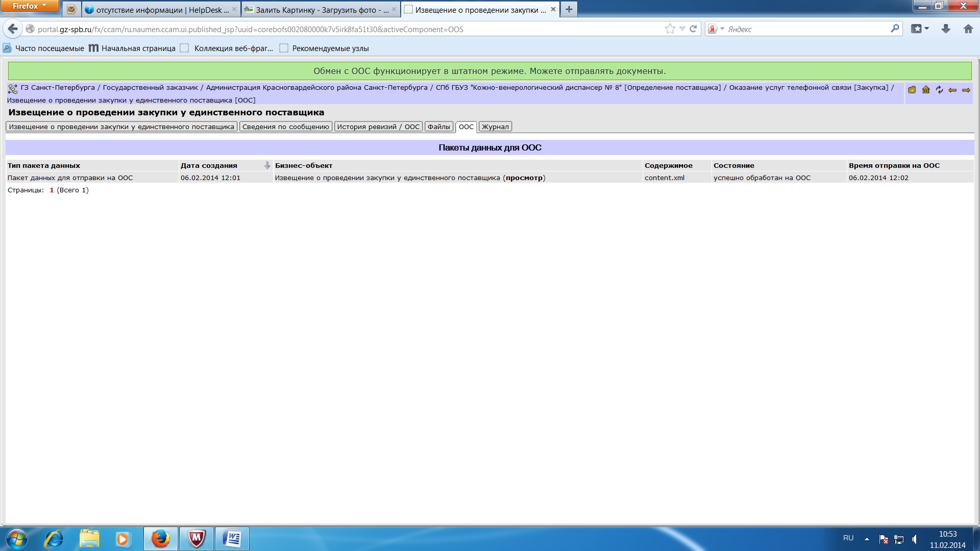
Task: Sort by Дата создания column arrow
Action: pyautogui.click(x=266, y=165)
